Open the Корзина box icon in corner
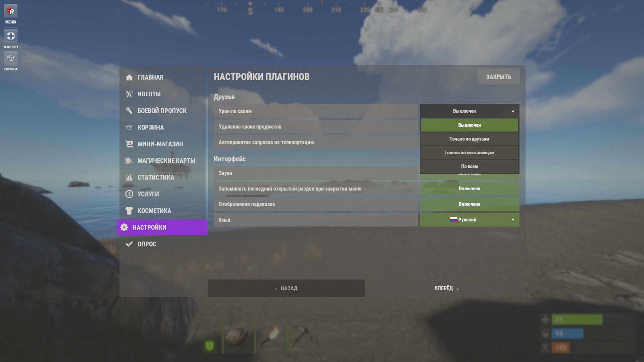The image size is (644, 362). [10, 58]
